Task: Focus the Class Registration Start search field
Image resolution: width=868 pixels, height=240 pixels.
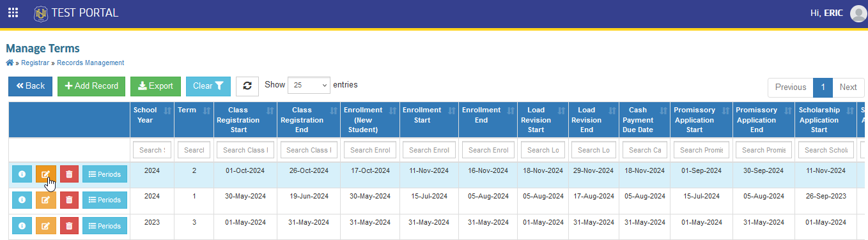Action: (245, 150)
